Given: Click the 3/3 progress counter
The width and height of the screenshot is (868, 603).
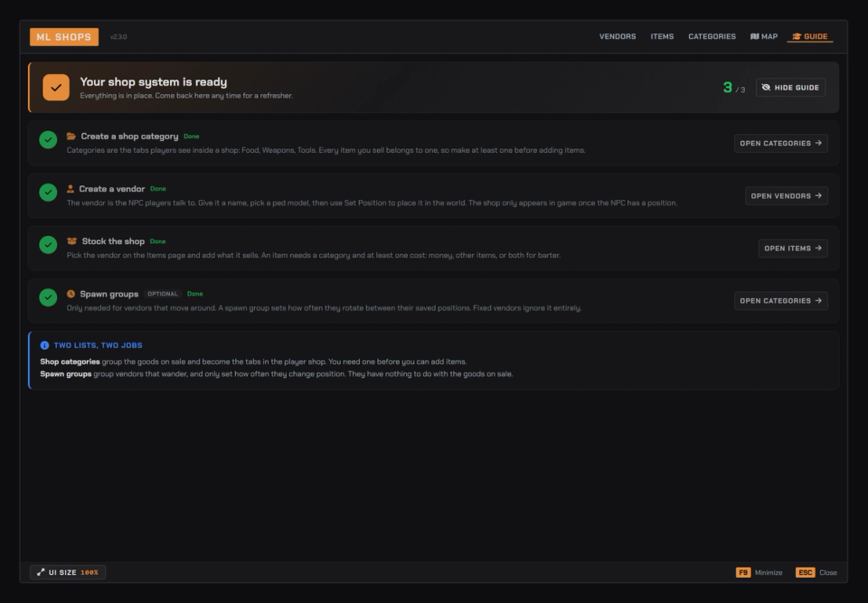Looking at the screenshot, I should (733, 88).
